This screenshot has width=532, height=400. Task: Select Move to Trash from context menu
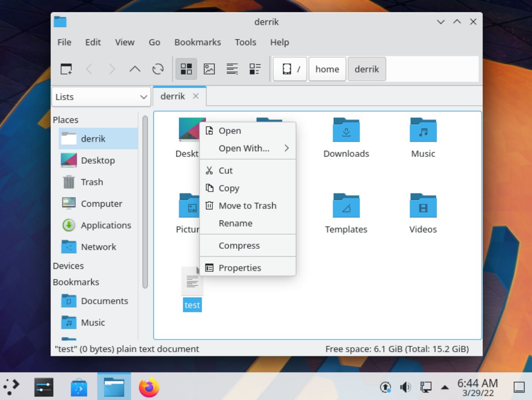247,206
